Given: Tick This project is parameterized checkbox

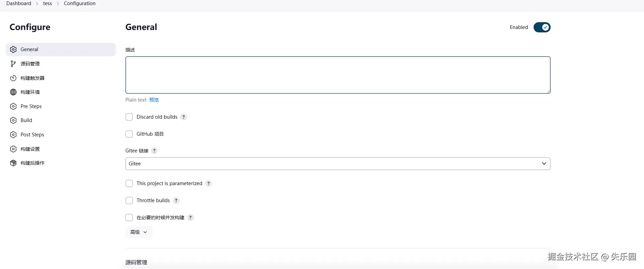Looking at the screenshot, I should pyautogui.click(x=129, y=183).
